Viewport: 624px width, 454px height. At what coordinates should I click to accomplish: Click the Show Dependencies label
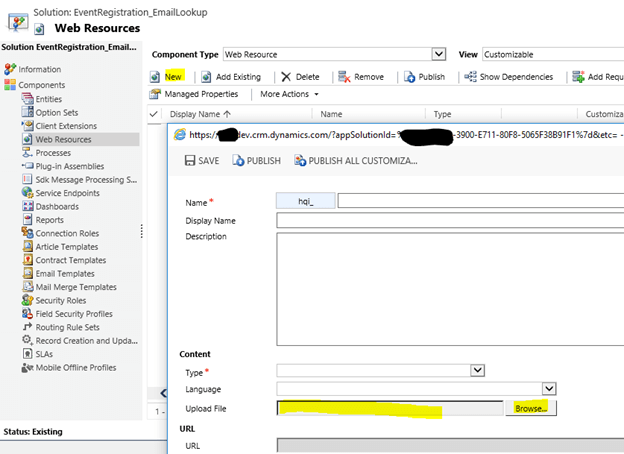point(516,77)
